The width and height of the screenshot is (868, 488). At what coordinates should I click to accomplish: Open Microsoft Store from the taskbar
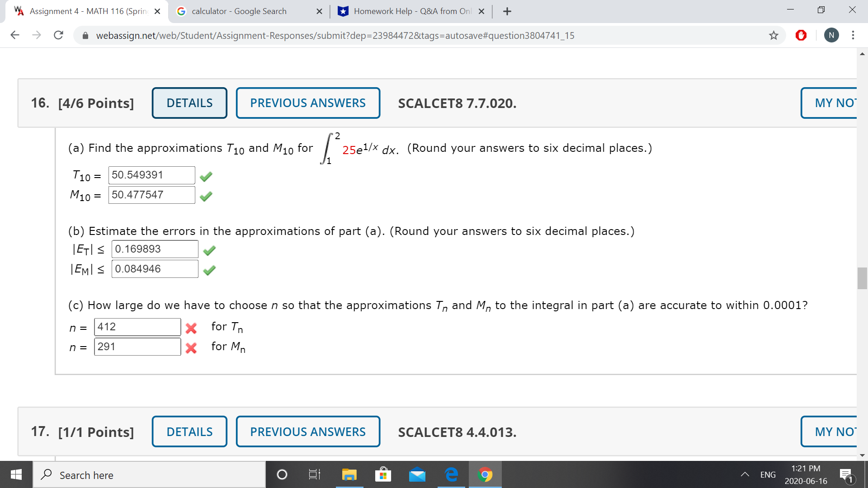[383, 475]
